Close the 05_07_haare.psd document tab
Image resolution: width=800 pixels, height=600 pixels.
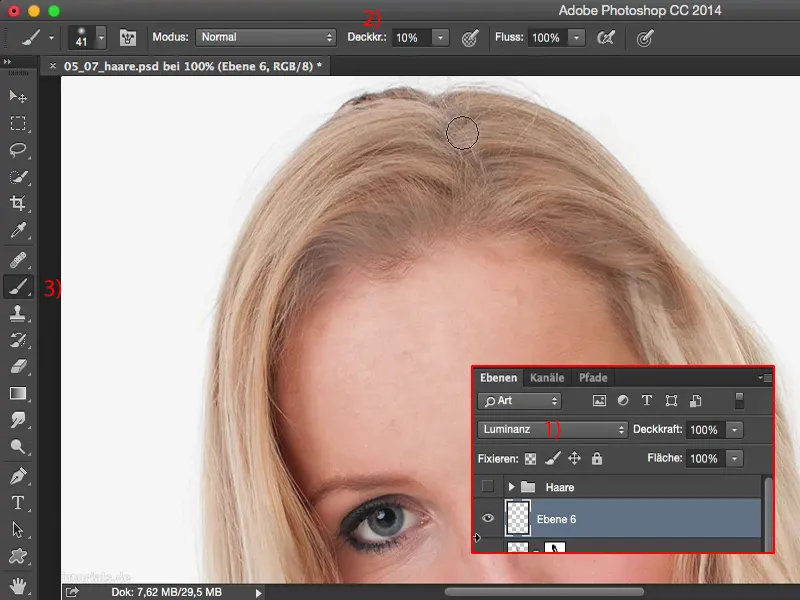point(53,66)
